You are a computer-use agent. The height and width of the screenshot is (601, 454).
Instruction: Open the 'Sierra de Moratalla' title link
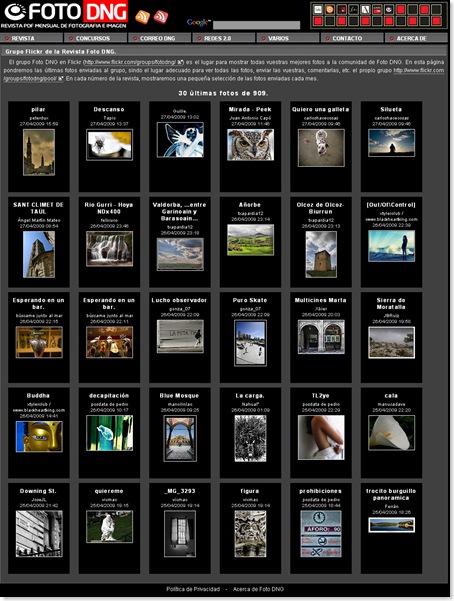391,304
